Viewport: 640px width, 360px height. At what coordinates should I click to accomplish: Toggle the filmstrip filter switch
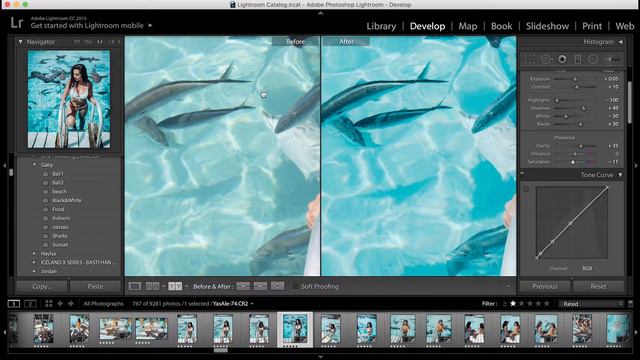coord(631,303)
